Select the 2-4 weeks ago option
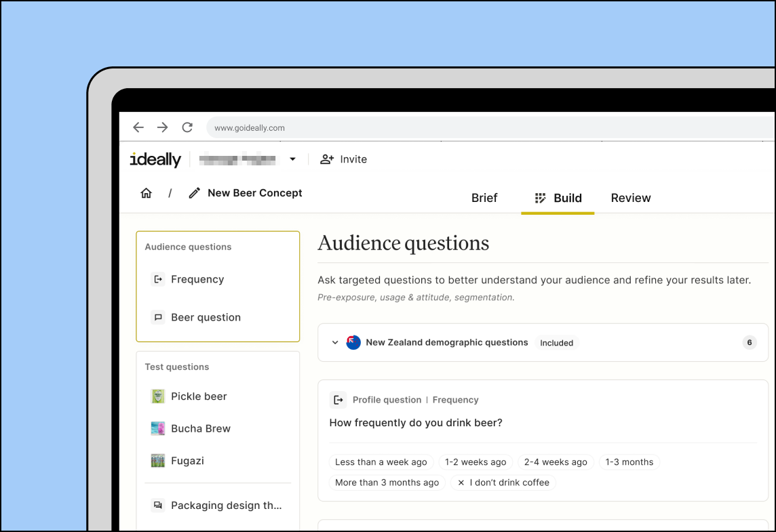The image size is (776, 532). [x=556, y=462]
